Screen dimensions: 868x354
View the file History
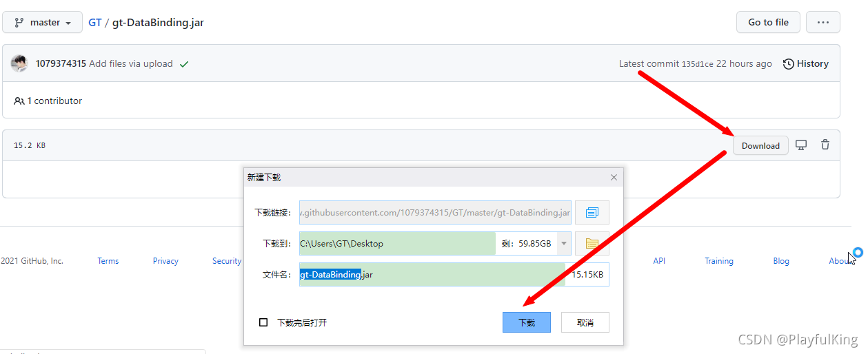[x=806, y=63]
